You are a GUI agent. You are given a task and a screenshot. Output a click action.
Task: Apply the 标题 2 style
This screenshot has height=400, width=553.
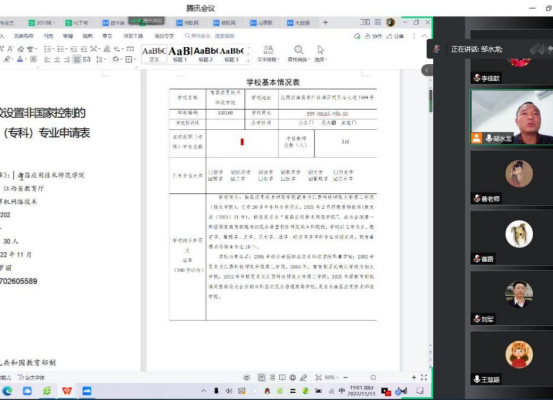click(x=205, y=54)
